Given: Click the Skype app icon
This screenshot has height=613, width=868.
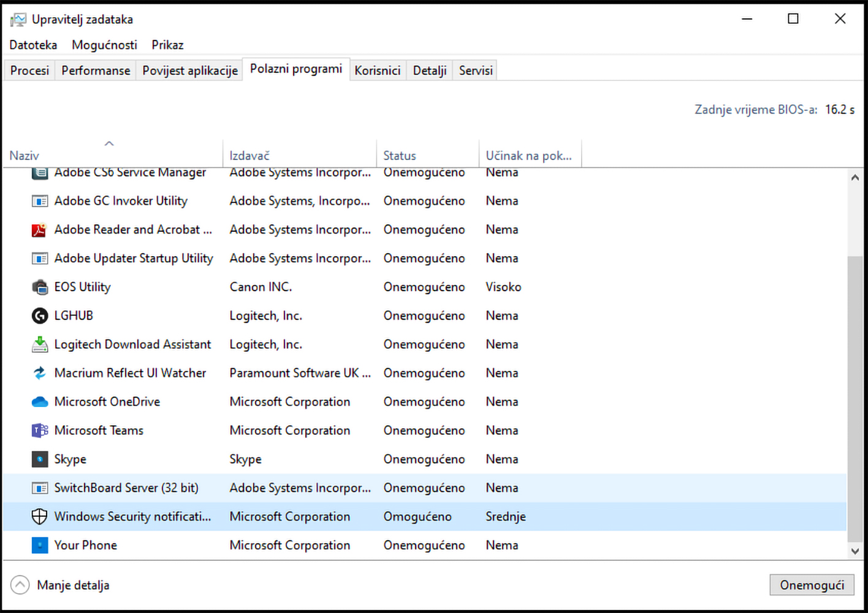Looking at the screenshot, I should [x=40, y=459].
